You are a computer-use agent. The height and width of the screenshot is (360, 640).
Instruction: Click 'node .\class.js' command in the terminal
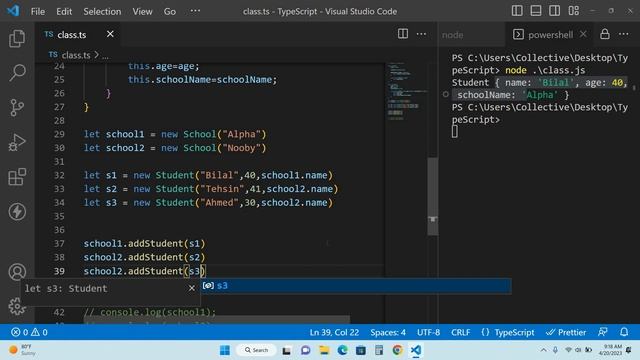point(545,70)
